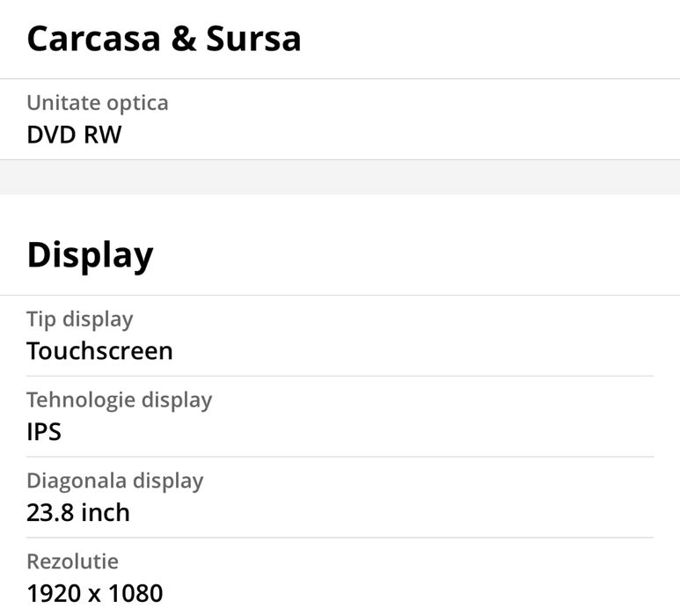Select the "1920 x 1080" resolution value
This screenshot has height=616, width=680.
click(x=94, y=593)
